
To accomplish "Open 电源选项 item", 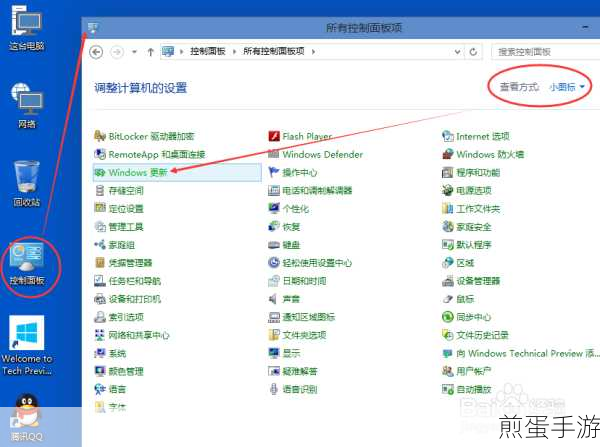I will (x=467, y=190).
